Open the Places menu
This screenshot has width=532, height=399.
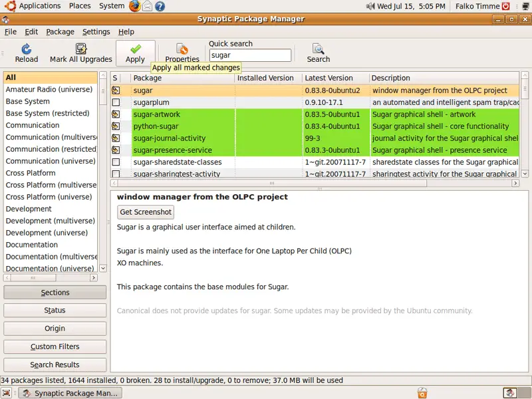[x=80, y=6]
